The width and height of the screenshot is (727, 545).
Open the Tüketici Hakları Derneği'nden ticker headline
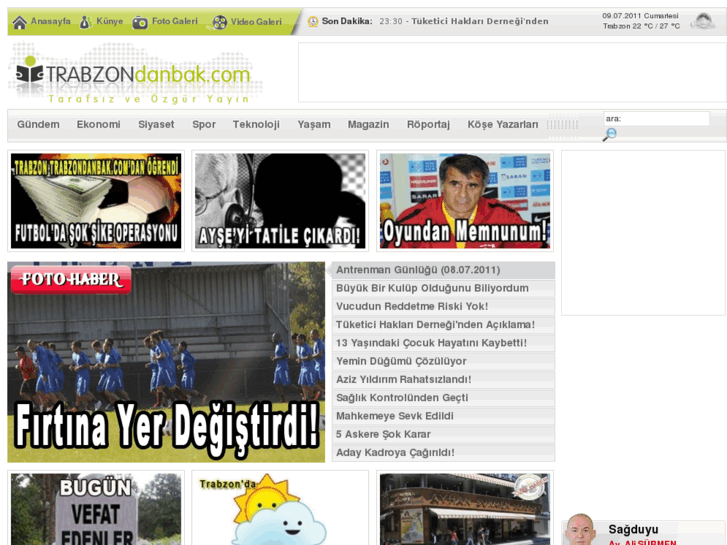coord(480,21)
